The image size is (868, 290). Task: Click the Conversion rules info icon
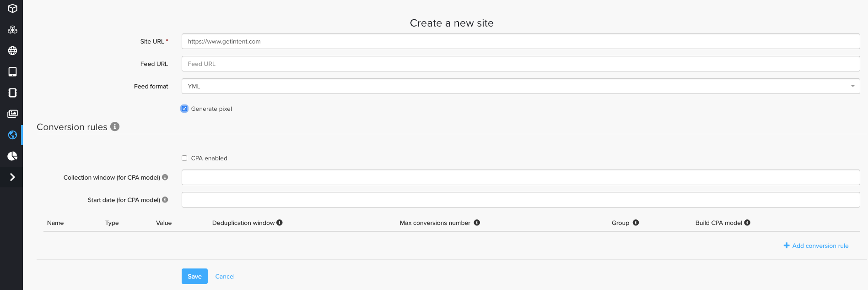point(115,126)
